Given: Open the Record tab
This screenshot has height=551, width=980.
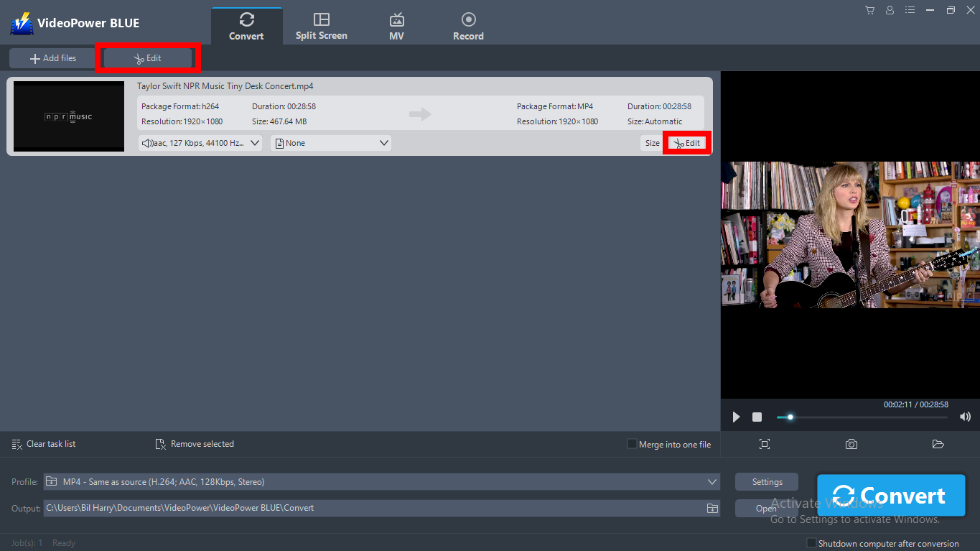Looking at the screenshot, I should (468, 24).
